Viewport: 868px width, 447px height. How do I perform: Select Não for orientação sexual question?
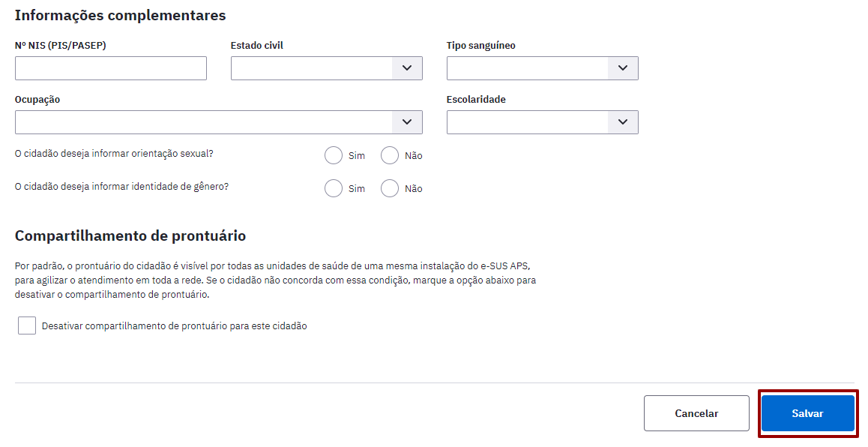click(390, 156)
